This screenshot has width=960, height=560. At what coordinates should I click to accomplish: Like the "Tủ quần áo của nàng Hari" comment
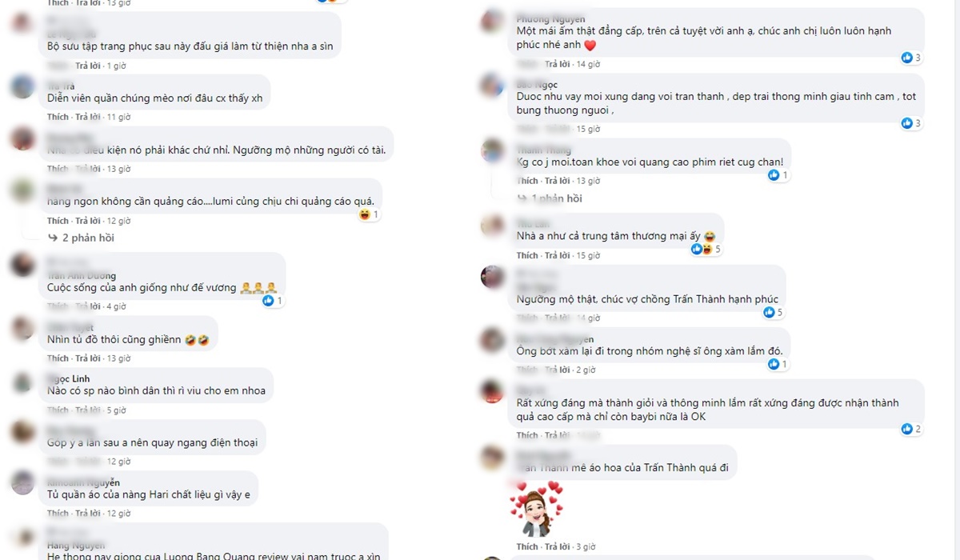pos(58,514)
